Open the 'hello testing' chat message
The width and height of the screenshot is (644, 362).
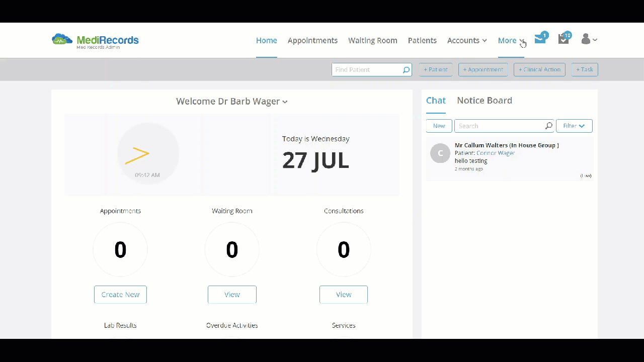471,161
